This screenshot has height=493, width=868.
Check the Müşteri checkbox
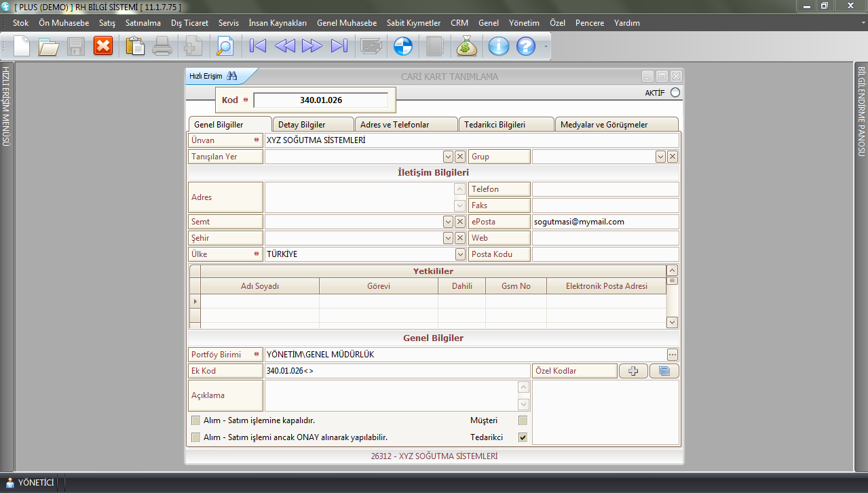523,420
